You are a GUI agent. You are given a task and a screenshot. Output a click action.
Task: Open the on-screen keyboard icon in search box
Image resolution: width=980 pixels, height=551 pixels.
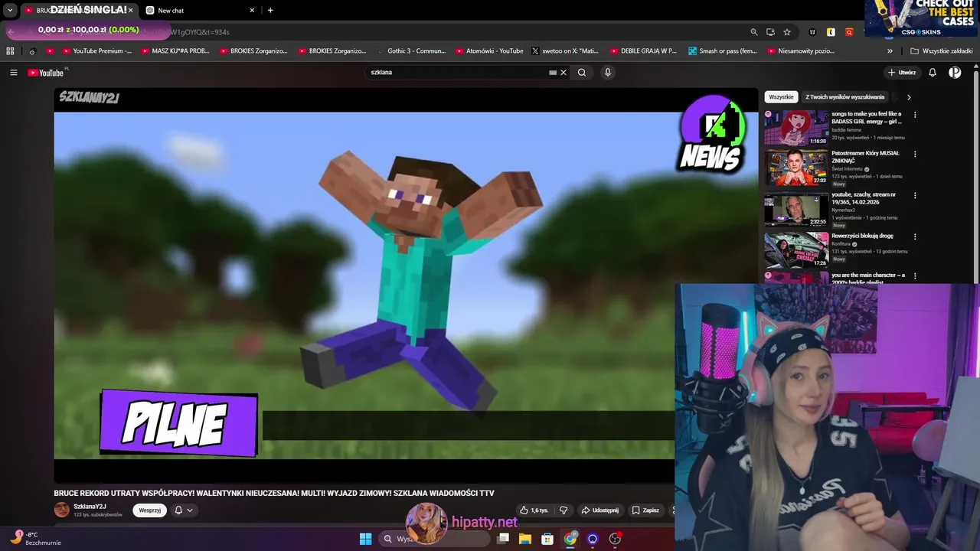553,73
